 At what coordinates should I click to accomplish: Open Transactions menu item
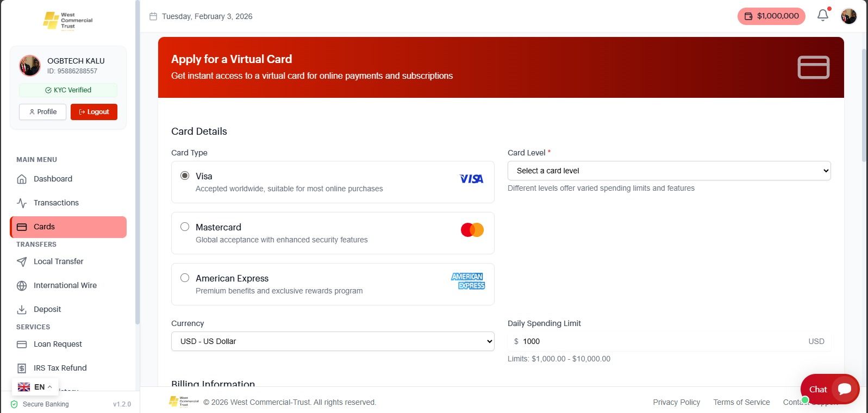pyautogui.click(x=68, y=203)
